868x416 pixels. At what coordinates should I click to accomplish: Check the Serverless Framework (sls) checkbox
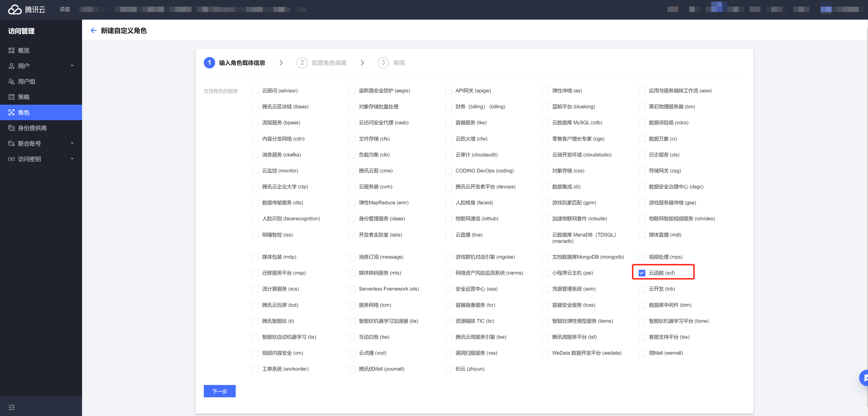(x=352, y=289)
